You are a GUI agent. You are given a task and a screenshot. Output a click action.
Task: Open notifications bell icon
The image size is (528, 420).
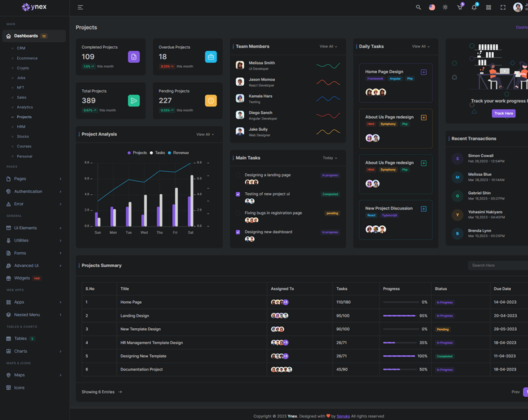tap(474, 7)
